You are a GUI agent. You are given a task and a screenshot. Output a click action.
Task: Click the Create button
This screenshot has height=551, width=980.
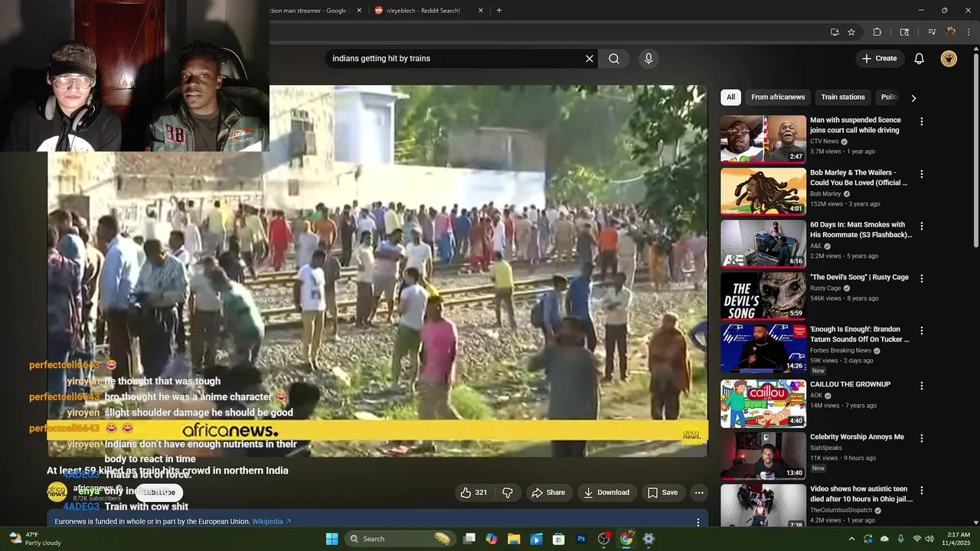tap(880, 59)
